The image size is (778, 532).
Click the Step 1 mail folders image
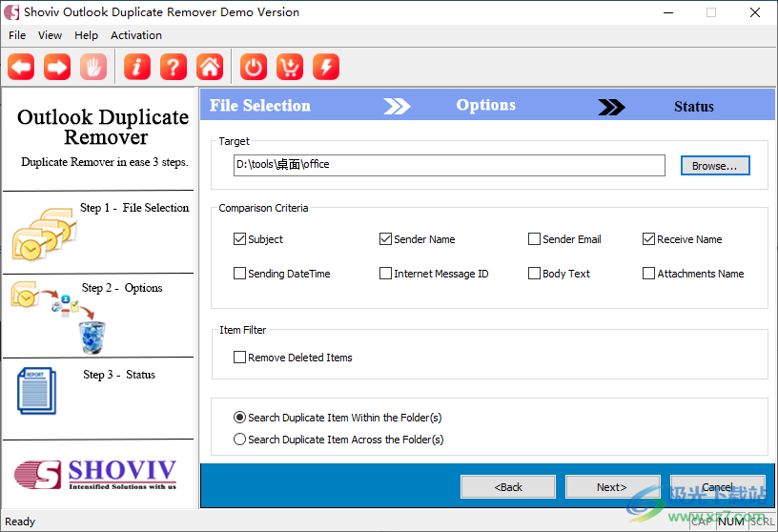tap(44, 235)
